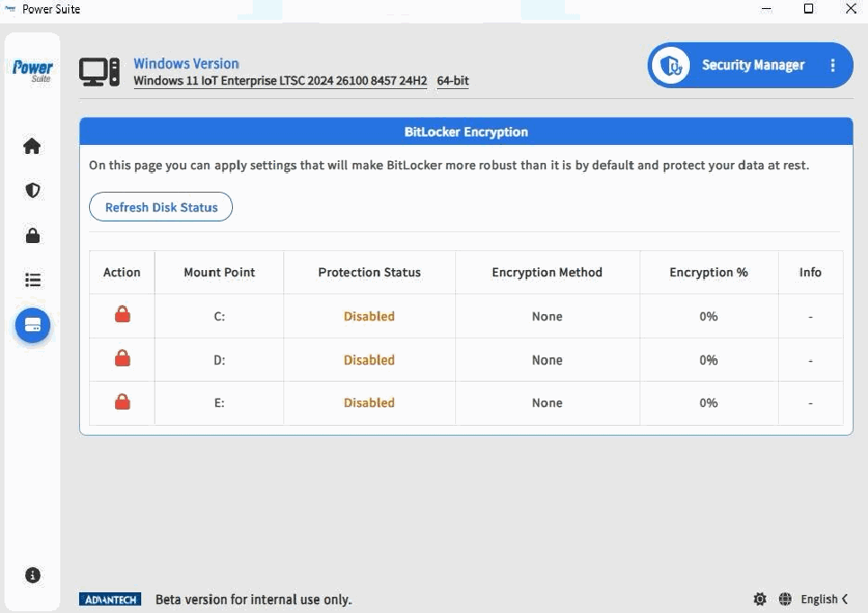Click Disabled status for drive D:

coord(369,360)
